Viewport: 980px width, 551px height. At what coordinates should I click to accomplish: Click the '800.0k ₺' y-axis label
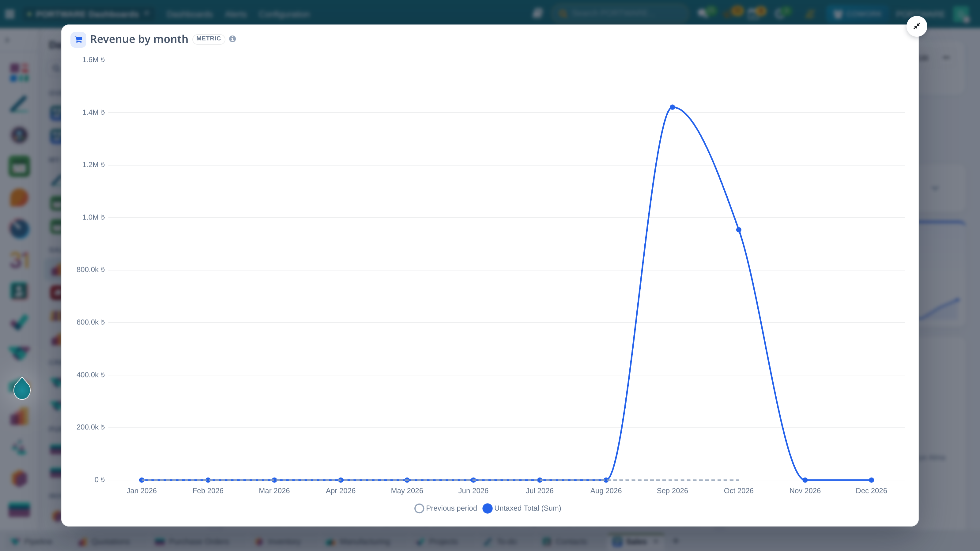click(91, 270)
